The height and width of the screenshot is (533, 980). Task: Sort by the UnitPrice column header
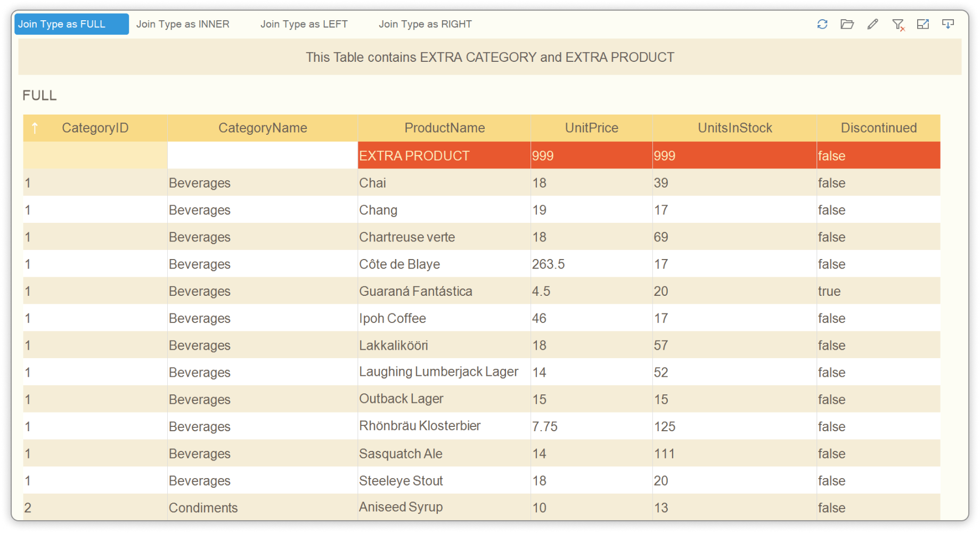pyautogui.click(x=591, y=128)
